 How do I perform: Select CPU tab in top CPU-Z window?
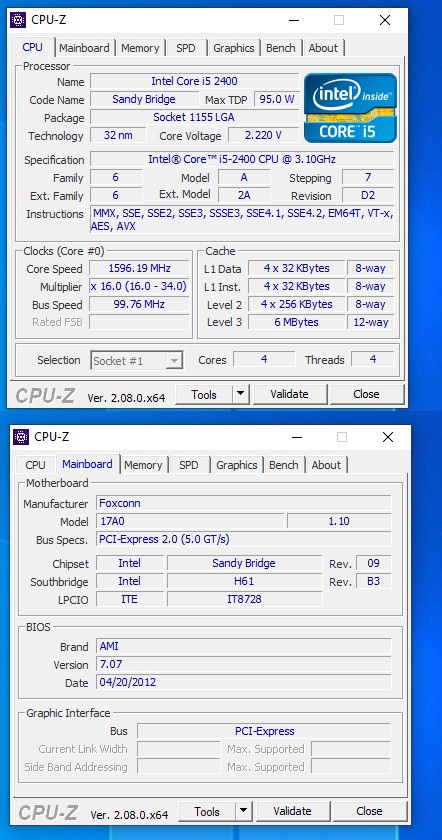pos(32,47)
